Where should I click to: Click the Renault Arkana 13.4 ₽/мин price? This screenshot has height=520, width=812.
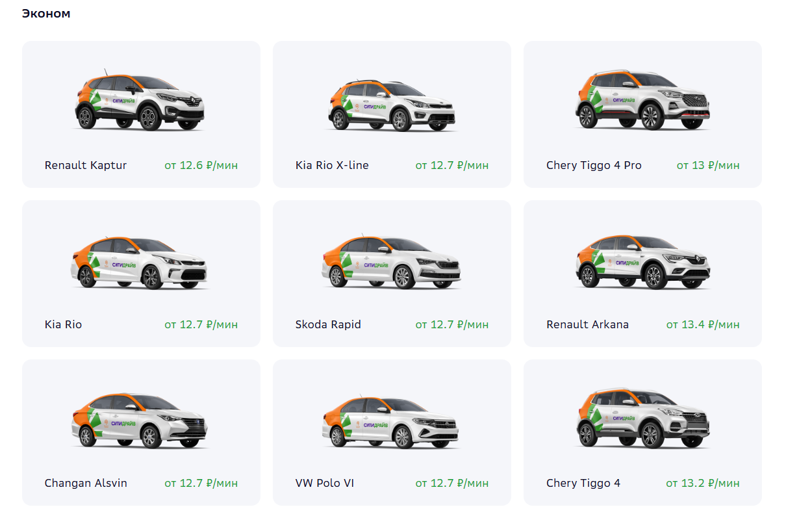pyautogui.click(x=703, y=324)
